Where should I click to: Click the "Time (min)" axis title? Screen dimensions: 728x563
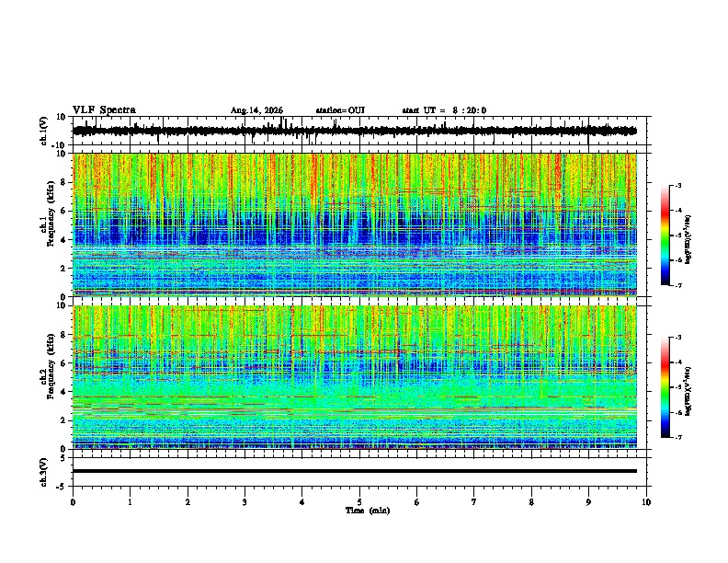pos(368,511)
